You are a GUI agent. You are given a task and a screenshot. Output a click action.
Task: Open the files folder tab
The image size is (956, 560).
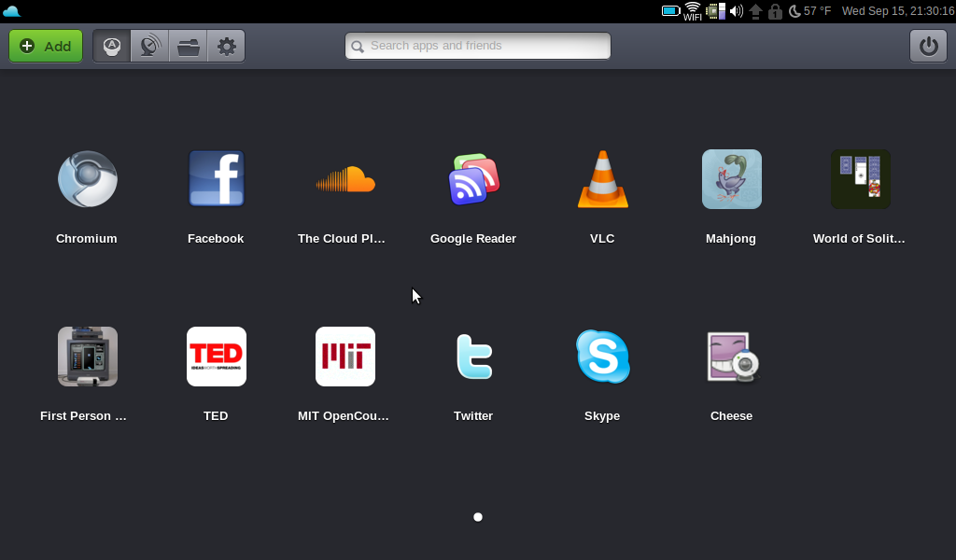click(x=188, y=46)
